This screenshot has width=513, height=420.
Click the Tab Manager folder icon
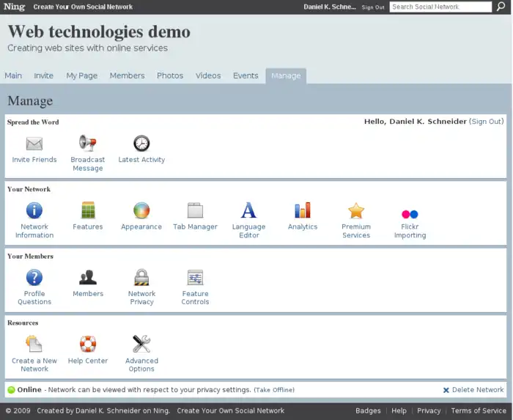[x=195, y=211]
